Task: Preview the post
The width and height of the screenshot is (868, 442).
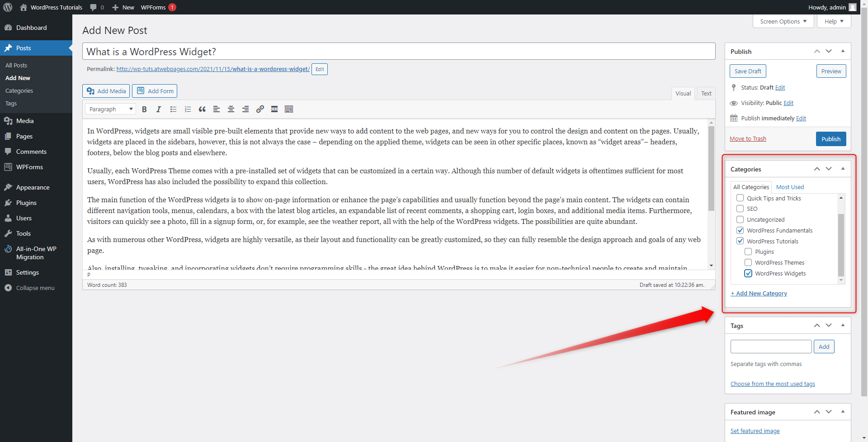Action: pyautogui.click(x=831, y=71)
